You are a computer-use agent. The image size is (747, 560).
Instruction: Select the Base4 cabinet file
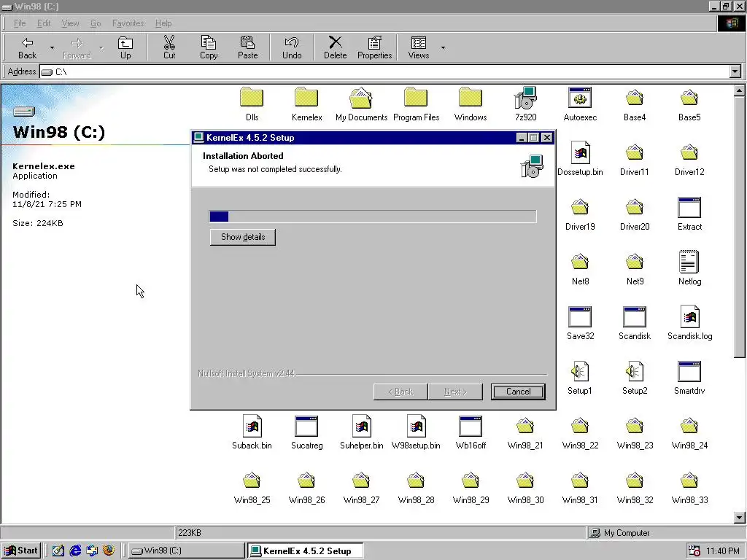tap(635, 104)
